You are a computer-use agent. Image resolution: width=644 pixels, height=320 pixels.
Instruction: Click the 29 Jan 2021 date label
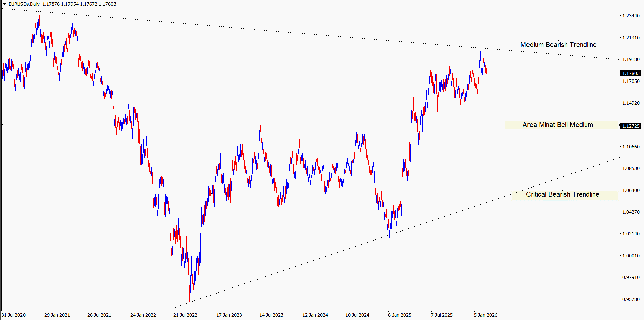coord(57,315)
